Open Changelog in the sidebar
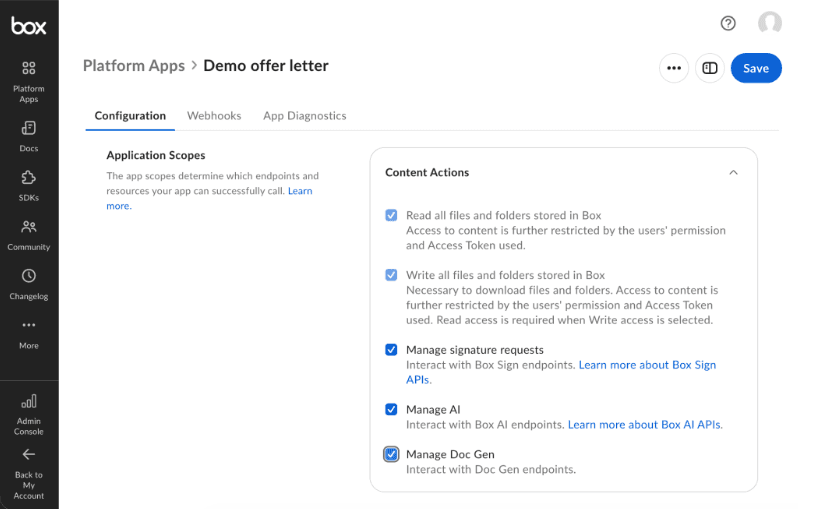 point(29,284)
